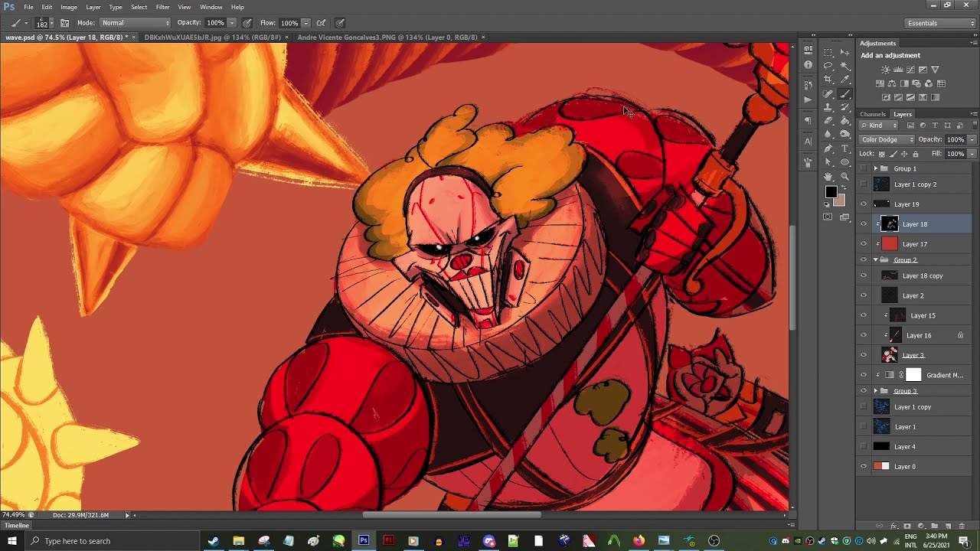Click the foreground color swatch

point(831,193)
